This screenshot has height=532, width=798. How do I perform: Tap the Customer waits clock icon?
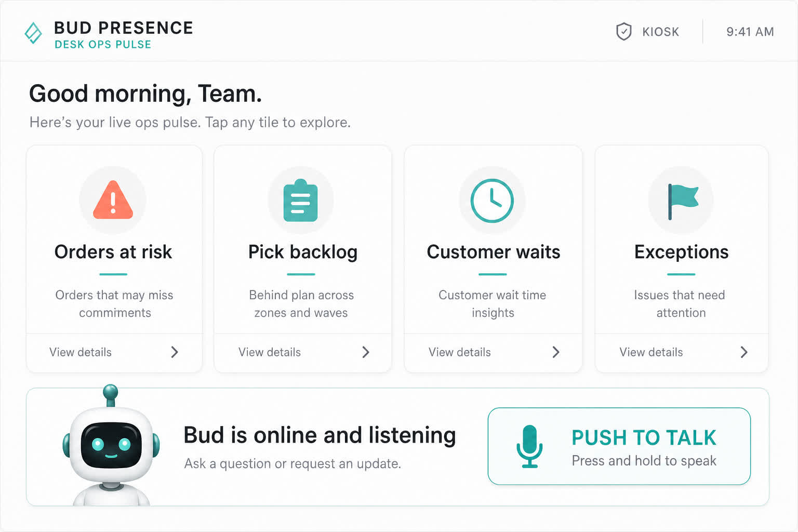[x=492, y=201]
